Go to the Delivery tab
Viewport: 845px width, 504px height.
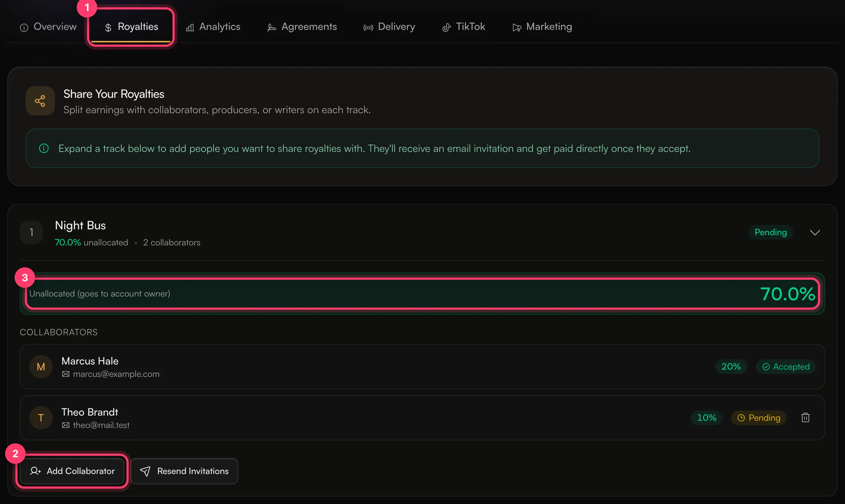coord(389,27)
